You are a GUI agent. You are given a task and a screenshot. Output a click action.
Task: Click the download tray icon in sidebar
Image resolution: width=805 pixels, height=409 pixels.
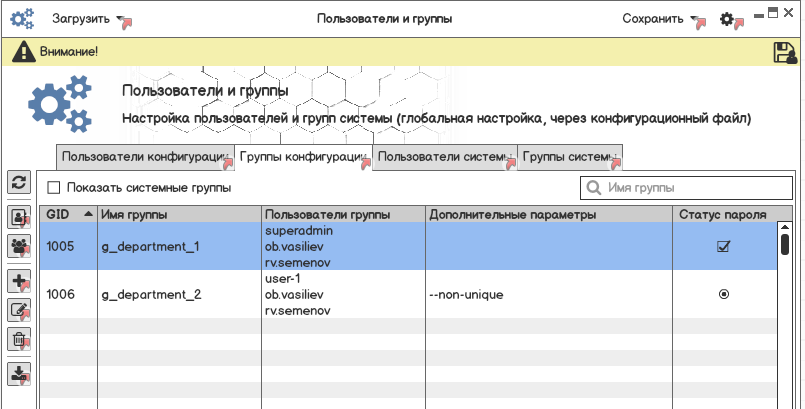(x=19, y=374)
